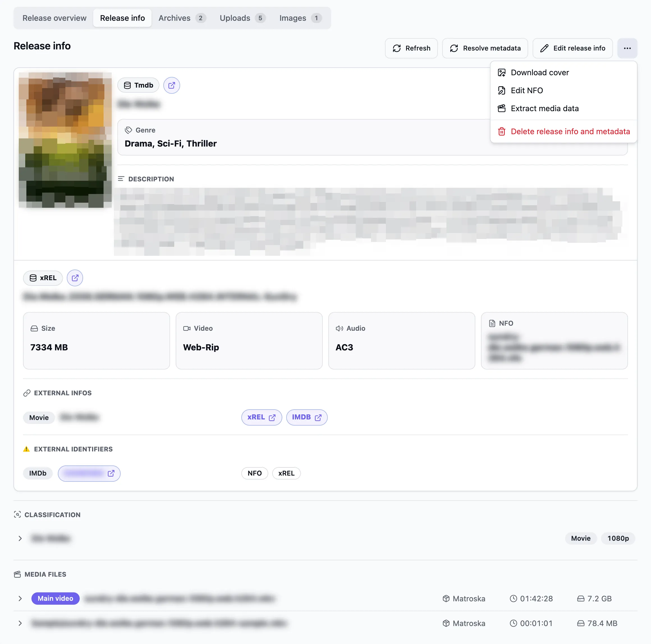651x644 pixels.
Task: Click the Main video badge
Action: point(55,599)
